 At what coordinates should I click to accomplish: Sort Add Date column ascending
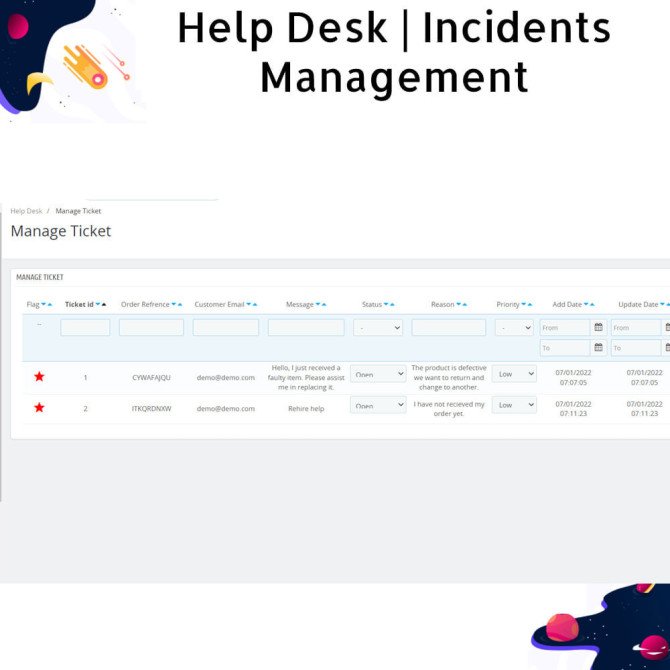pos(592,304)
